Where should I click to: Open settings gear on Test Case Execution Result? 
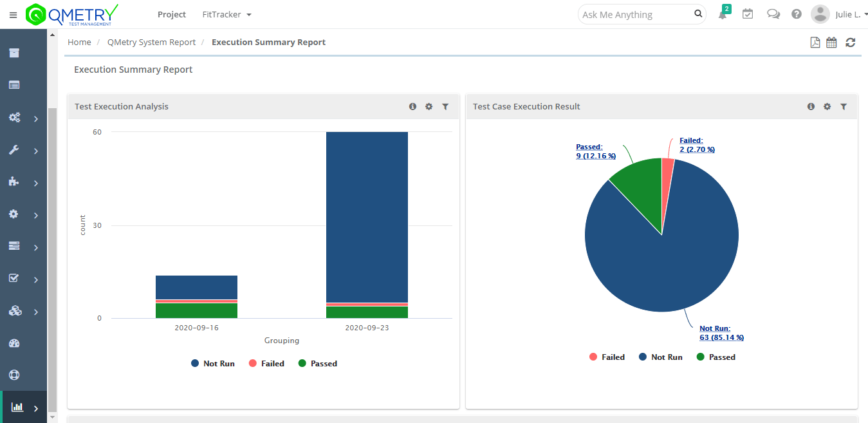(827, 106)
